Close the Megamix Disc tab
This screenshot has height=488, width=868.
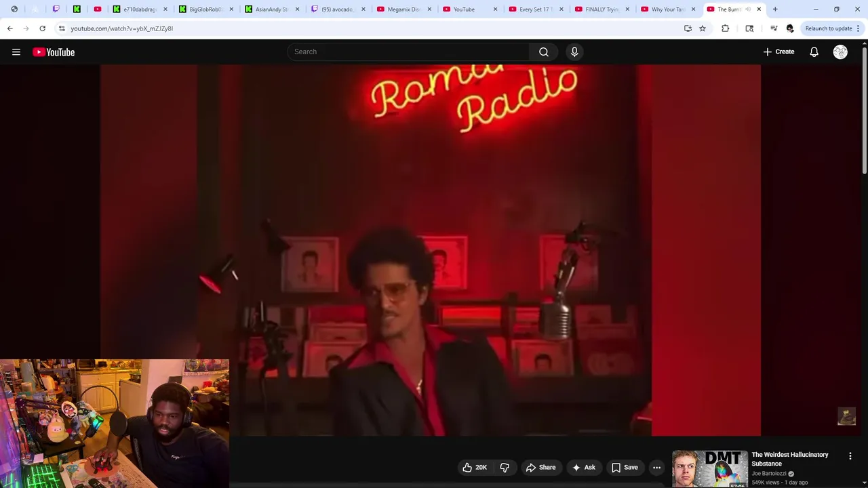(x=429, y=9)
